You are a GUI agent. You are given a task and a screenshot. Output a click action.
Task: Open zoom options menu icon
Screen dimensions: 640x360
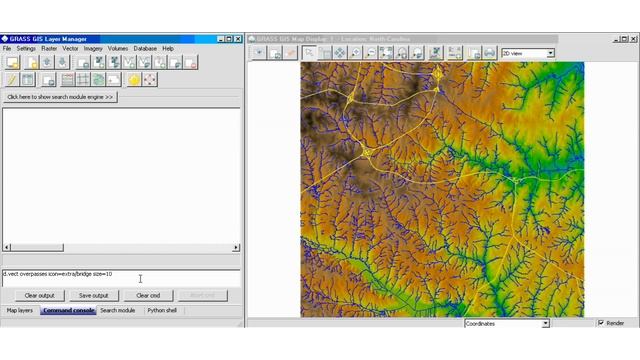coord(417,53)
